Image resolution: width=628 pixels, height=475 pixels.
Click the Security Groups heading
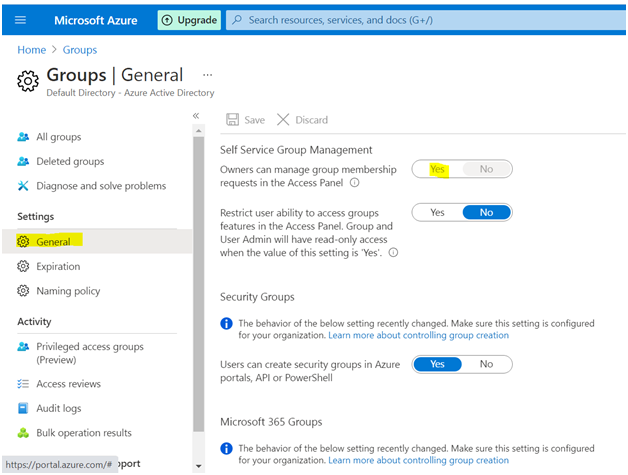click(257, 297)
